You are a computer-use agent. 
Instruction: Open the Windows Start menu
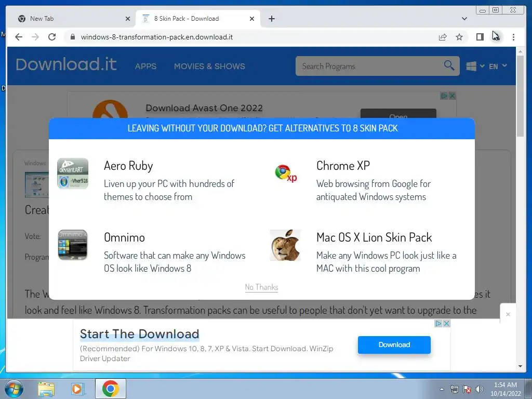pyautogui.click(x=14, y=389)
